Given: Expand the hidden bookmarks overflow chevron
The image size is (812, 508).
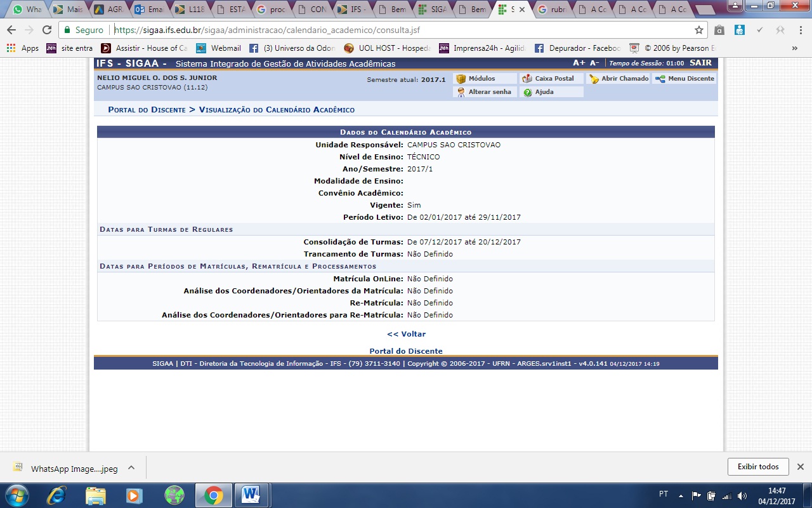Looking at the screenshot, I should point(794,48).
